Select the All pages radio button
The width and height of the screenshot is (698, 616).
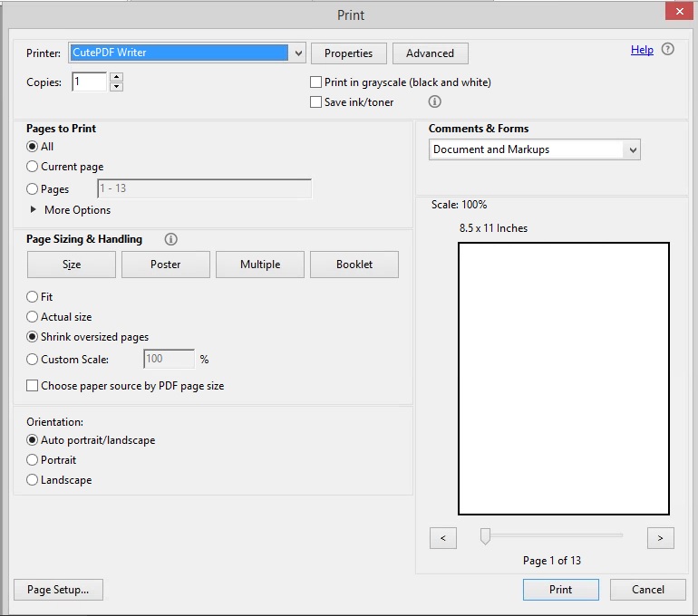[32, 147]
